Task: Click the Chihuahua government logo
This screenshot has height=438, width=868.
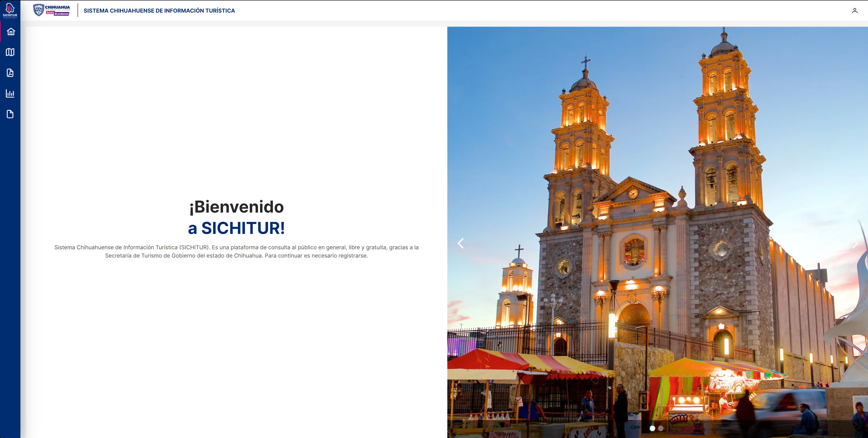Action: (52, 10)
